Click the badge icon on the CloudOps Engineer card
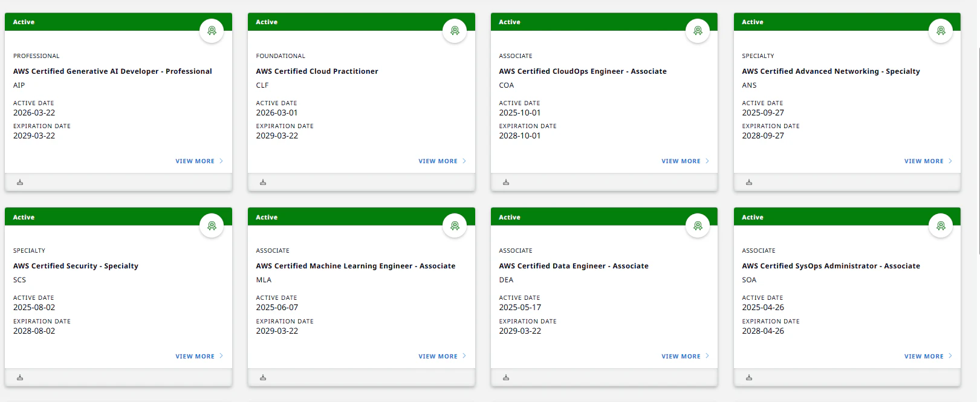The height and width of the screenshot is (402, 980). (698, 31)
